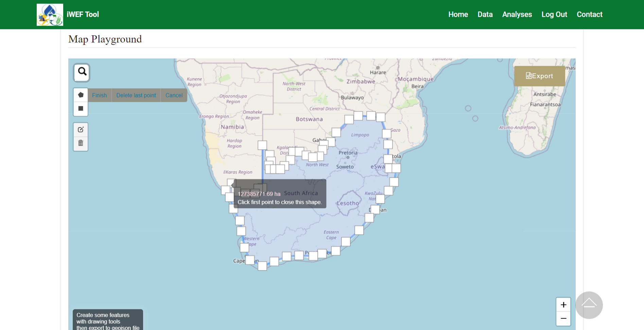Open the Contact page
The image size is (644, 330).
[590, 14]
